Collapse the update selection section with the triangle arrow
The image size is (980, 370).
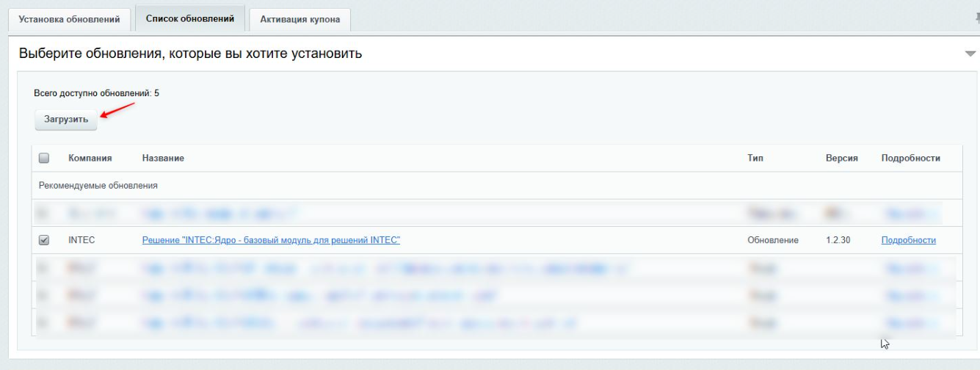coord(970,54)
